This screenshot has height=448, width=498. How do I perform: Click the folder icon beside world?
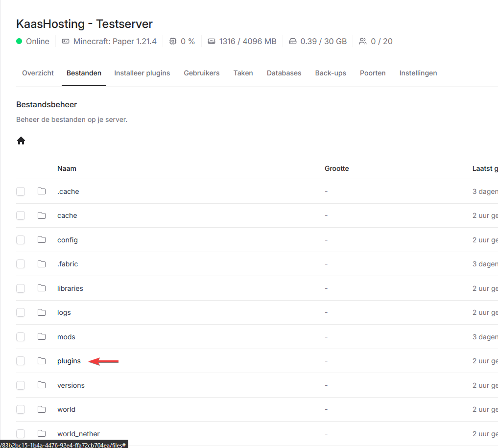point(42,409)
